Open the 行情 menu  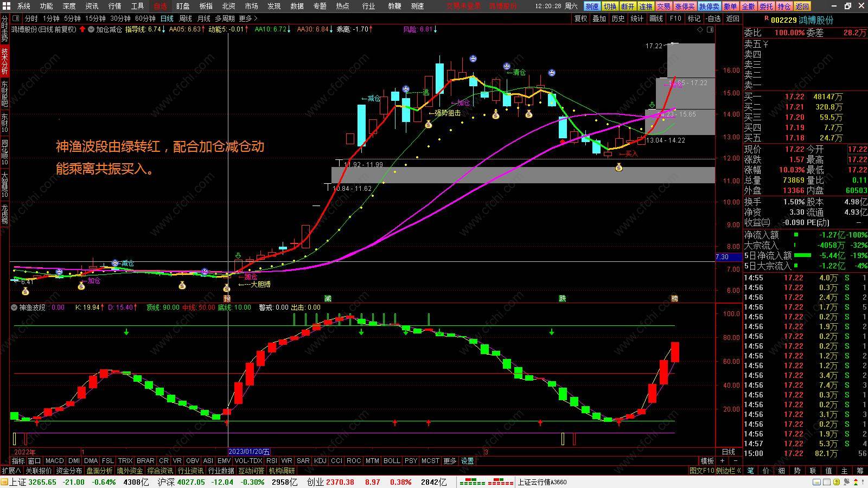(115, 6)
